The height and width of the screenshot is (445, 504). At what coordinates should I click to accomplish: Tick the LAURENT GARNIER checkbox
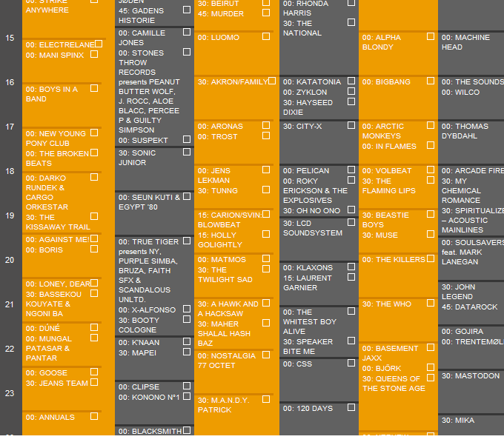tap(351, 277)
